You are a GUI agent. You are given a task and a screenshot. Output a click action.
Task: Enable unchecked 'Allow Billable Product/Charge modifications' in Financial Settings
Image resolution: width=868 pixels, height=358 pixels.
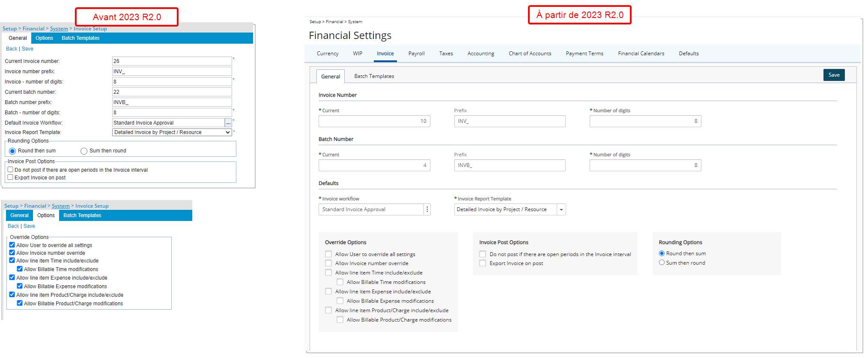click(x=340, y=319)
